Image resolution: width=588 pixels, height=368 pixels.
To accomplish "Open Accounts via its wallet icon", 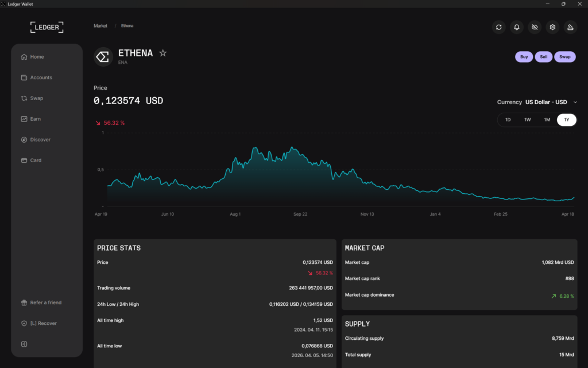I will pyautogui.click(x=24, y=78).
